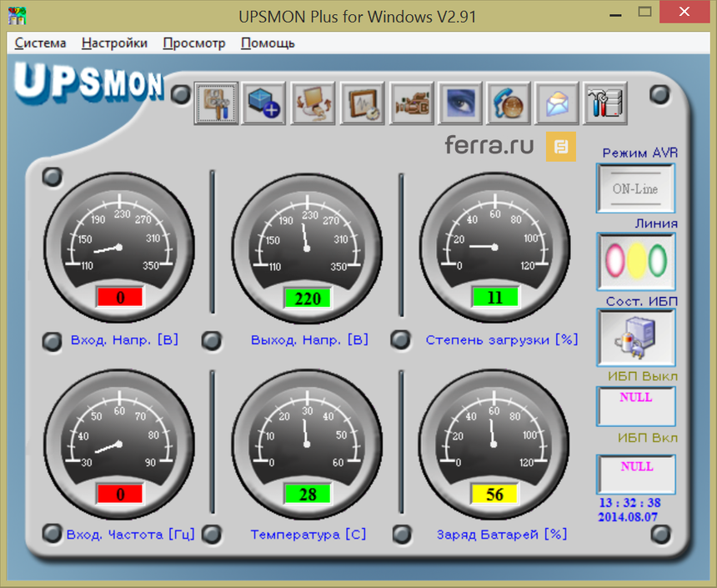Screen dimensions: 717x588
Task: Click the ON-Line AVR mode display
Action: coord(635,188)
